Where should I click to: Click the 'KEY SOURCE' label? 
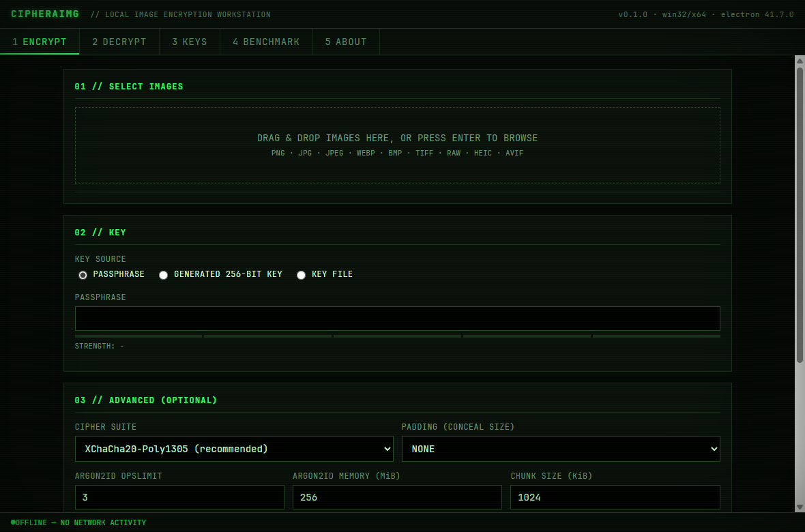(x=100, y=258)
